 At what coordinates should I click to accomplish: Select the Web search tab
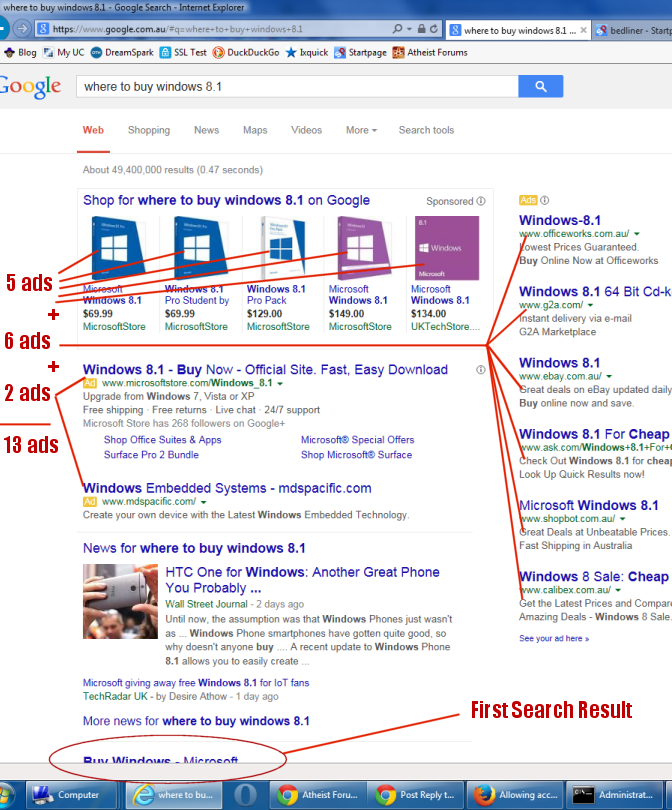pos(93,130)
